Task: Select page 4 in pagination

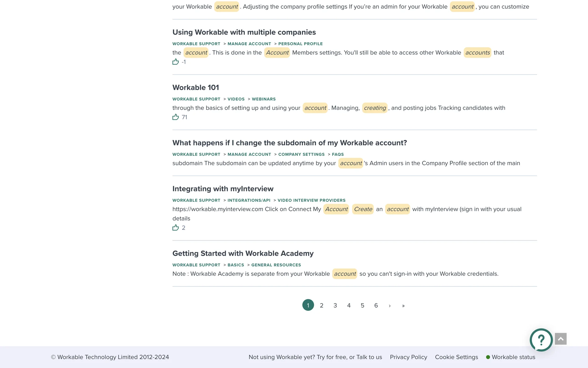Action: click(349, 305)
